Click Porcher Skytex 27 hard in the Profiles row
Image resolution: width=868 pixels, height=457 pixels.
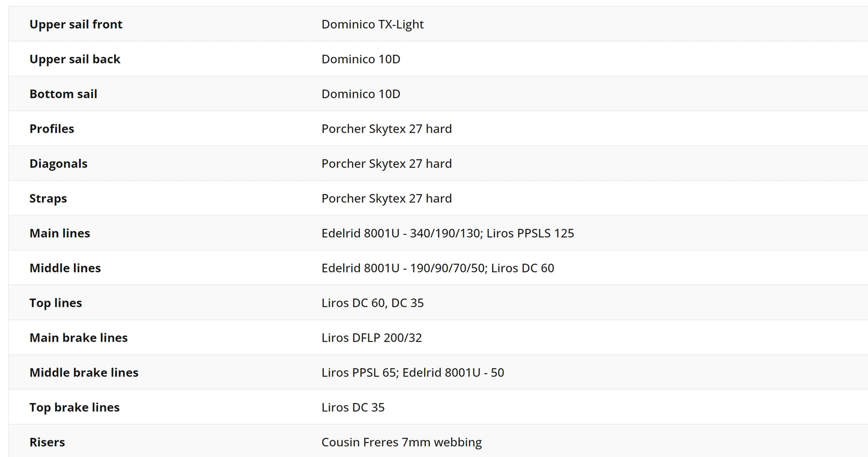386,129
